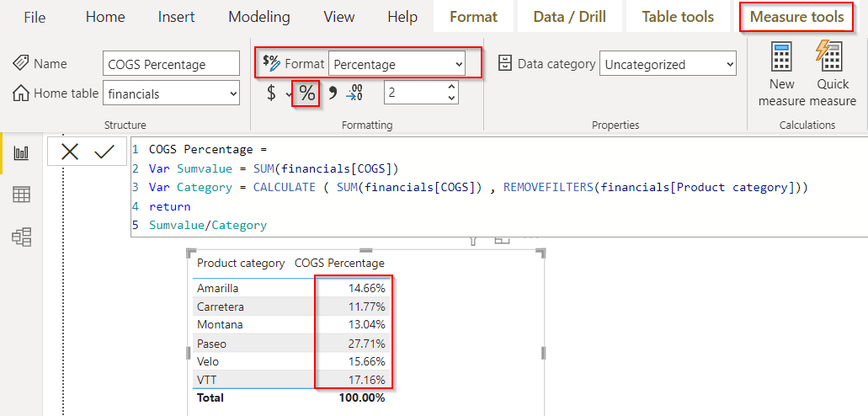
Task: Click the Quick measure lightning icon
Action: (828, 57)
